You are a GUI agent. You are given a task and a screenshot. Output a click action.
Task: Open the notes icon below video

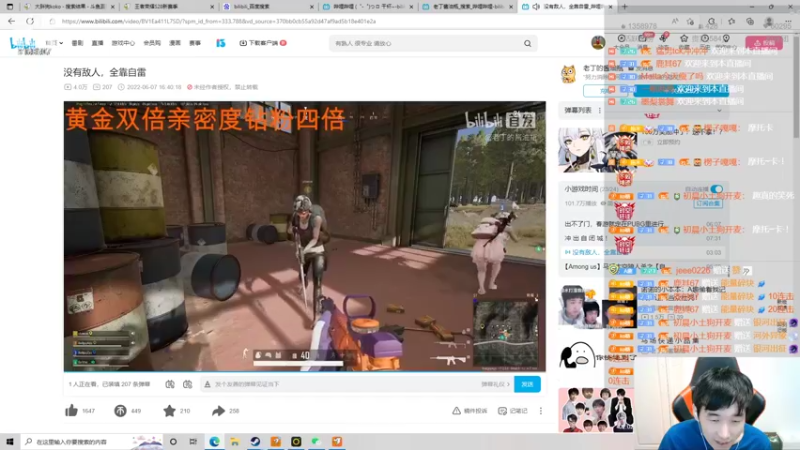[502, 410]
